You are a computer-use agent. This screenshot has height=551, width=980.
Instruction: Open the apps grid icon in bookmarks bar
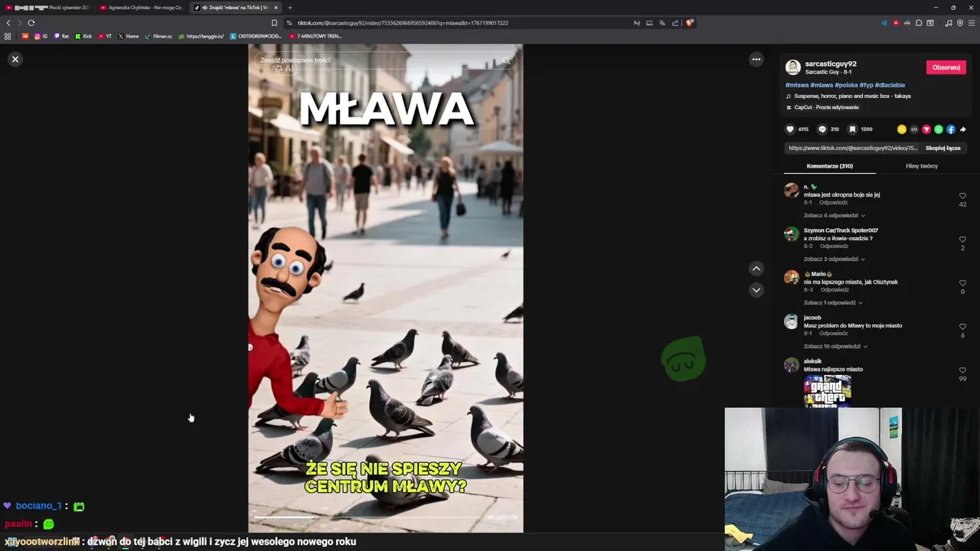[x=8, y=36]
